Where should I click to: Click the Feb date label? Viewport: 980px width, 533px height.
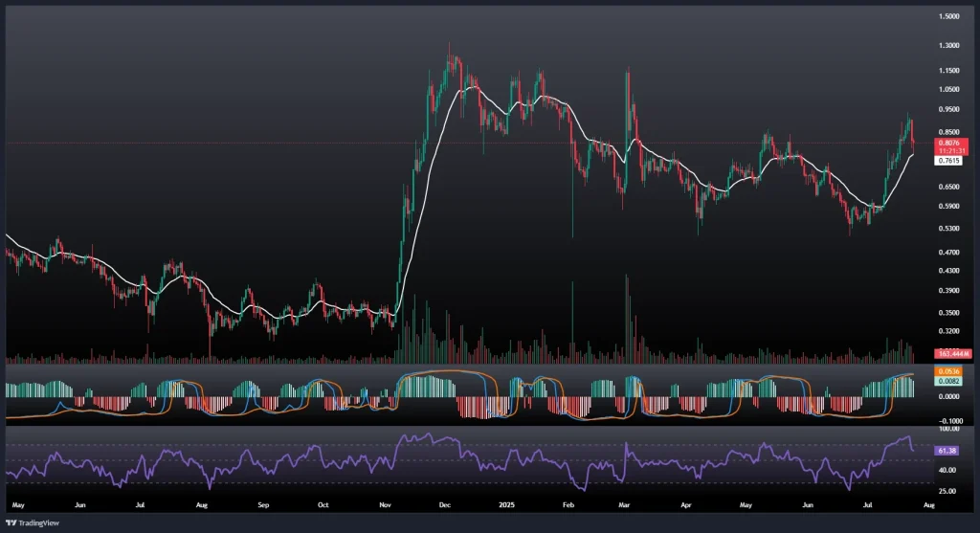568,502
